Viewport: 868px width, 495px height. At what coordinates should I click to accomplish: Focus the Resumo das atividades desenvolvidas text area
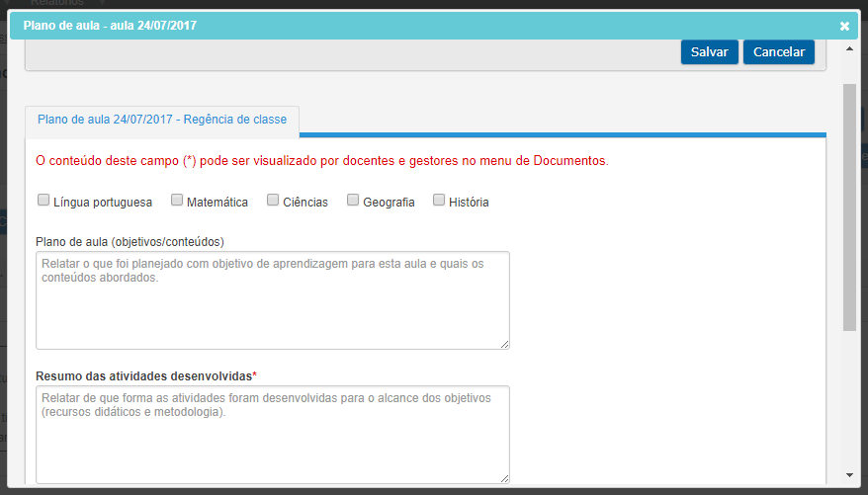pyautogui.click(x=272, y=435)
